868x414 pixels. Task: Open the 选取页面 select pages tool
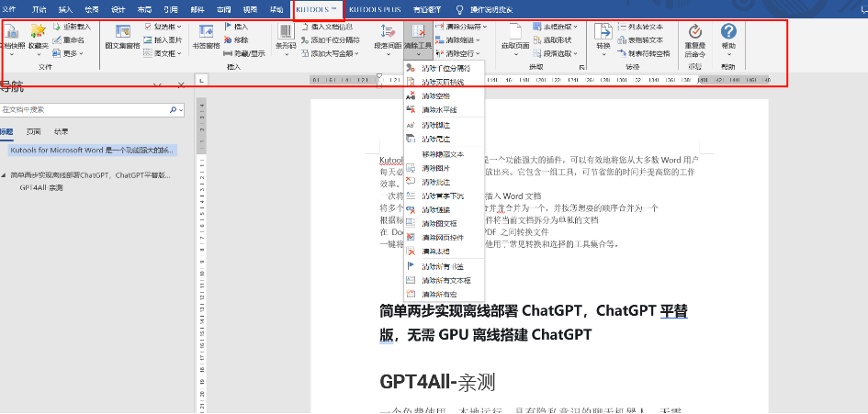(x=515, y=39)
